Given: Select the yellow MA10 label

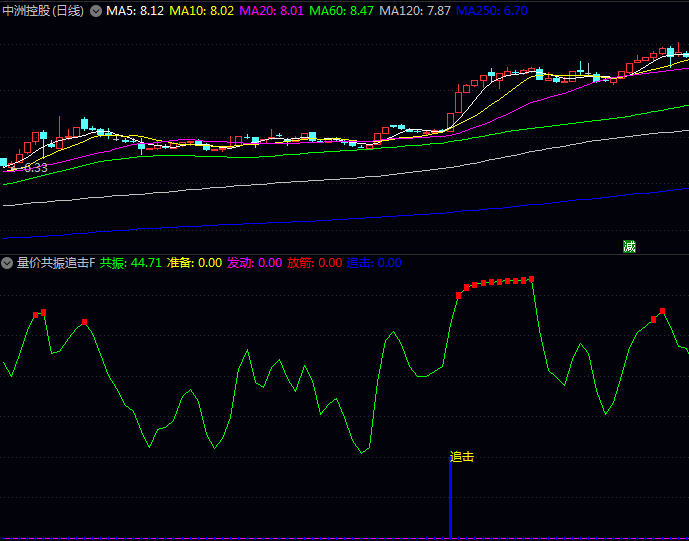Looking at the screenshot, I should (201, 11).
